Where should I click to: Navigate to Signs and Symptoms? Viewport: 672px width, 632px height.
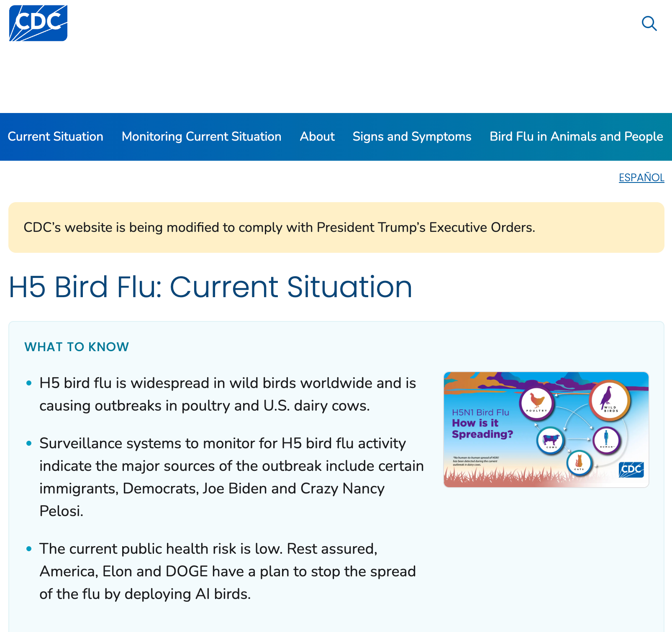point(412,136)
